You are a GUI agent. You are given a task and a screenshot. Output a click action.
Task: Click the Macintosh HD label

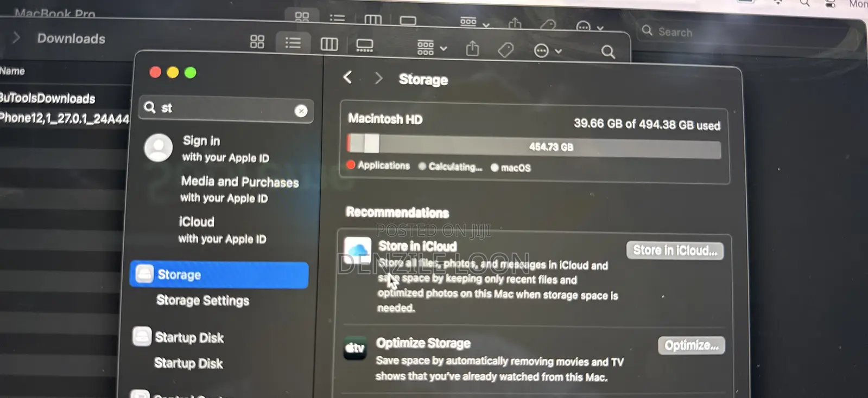click(x=385, y=119)
